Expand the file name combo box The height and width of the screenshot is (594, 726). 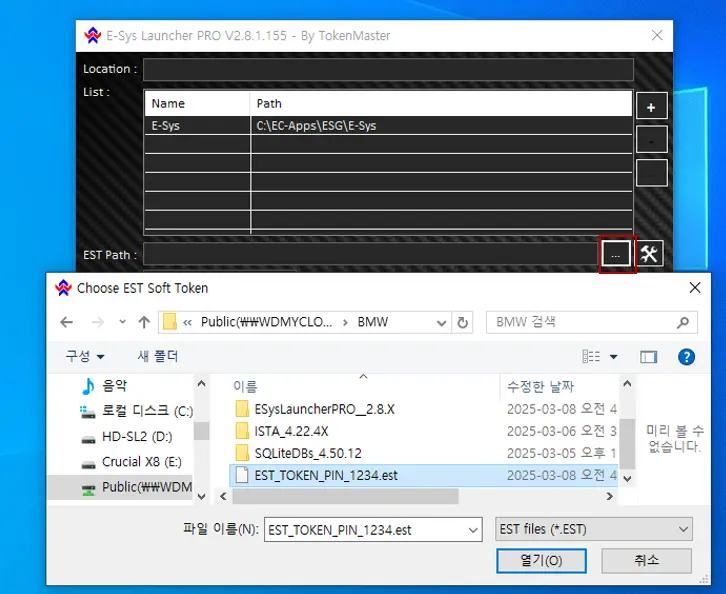[472, 529]
